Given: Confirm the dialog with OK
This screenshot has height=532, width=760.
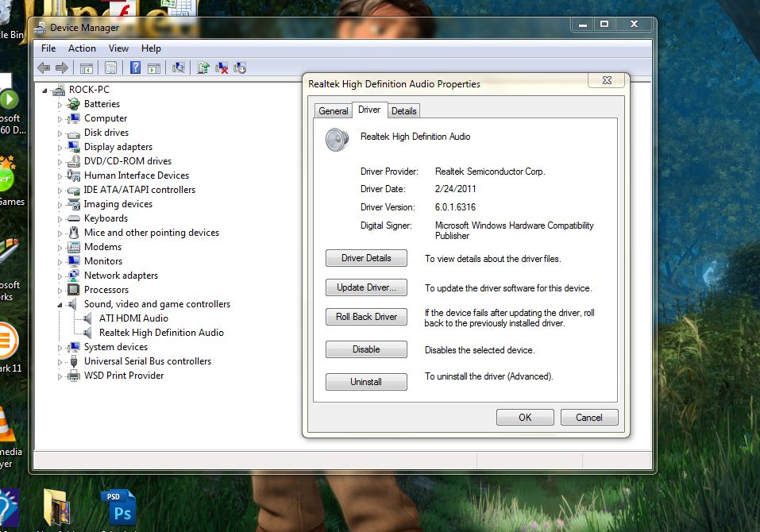Looking at the screenshot, I should [x=525, y=417].
